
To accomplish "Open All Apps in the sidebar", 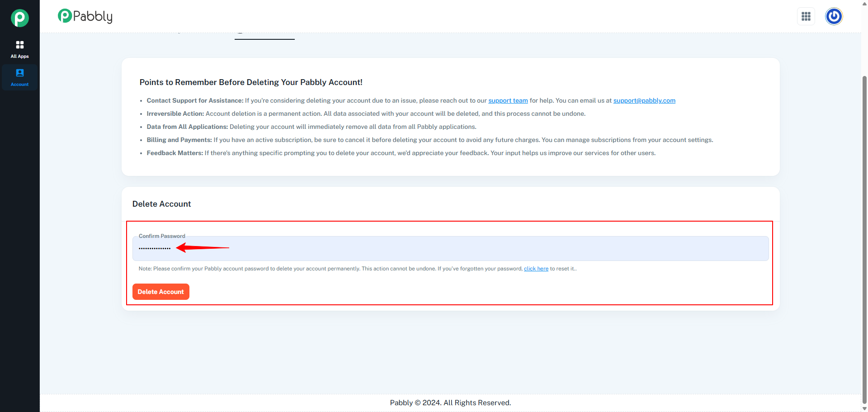I will tap(20, 50).
